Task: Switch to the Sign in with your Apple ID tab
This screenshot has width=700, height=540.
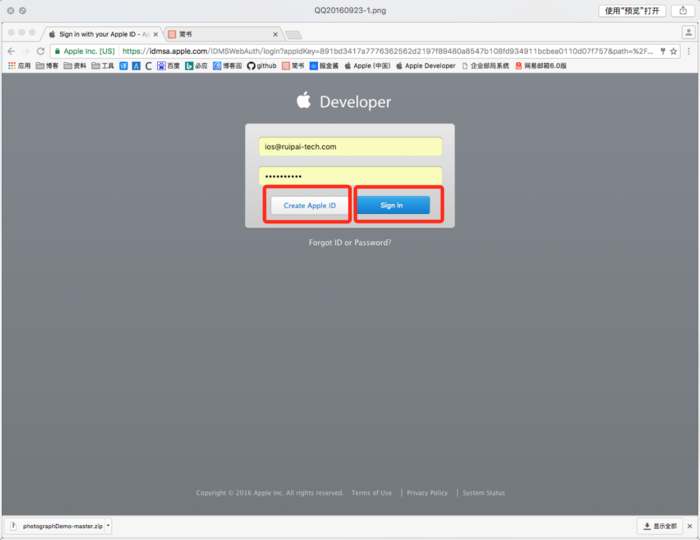Action: click(x=103, y=34)
